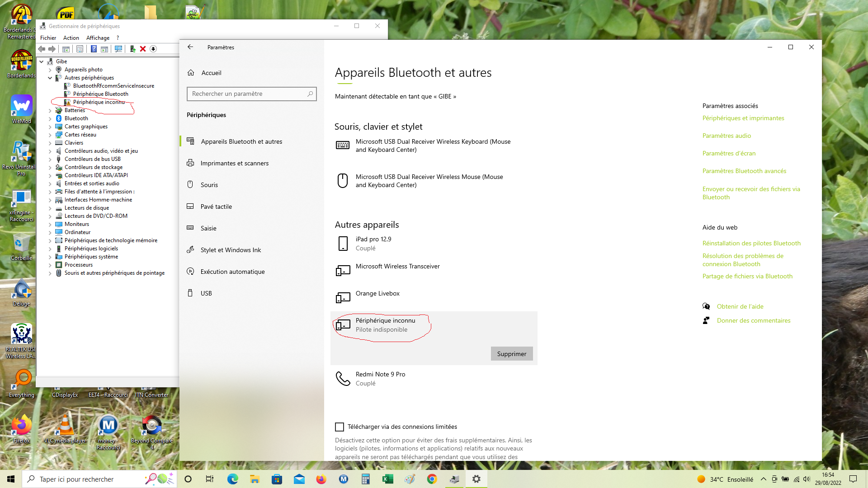Click Forward arrow in Device Manager toolbar
The height and width of the screenshot is (488, 868).
tap(52, 49)
